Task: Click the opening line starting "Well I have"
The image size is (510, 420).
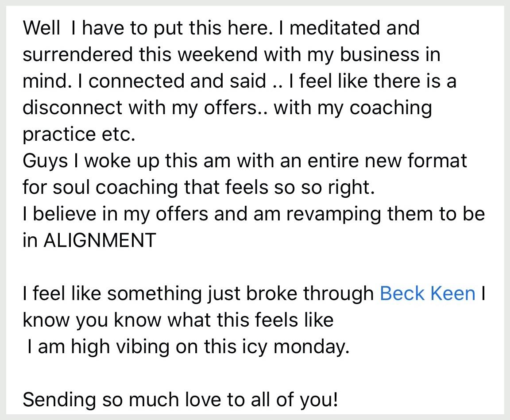Action: [221, 28]
